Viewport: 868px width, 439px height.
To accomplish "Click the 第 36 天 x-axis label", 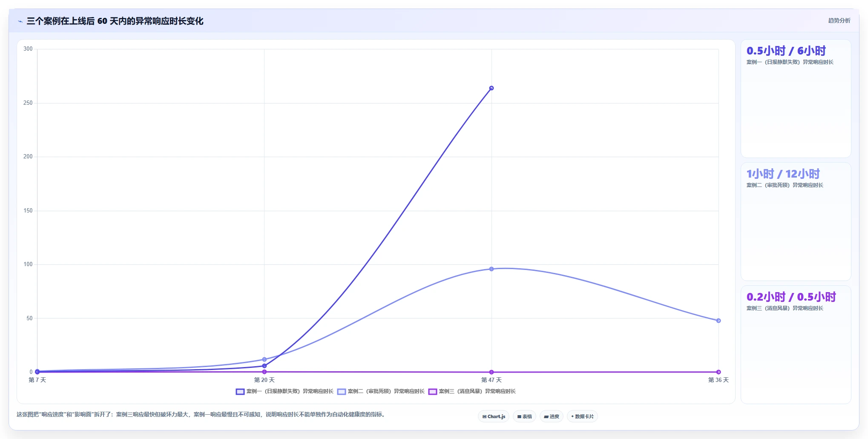I will coord(718,380).
